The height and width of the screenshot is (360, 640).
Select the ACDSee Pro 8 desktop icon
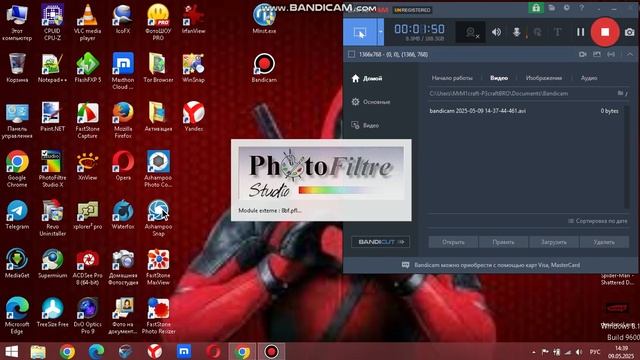(87, 267)
